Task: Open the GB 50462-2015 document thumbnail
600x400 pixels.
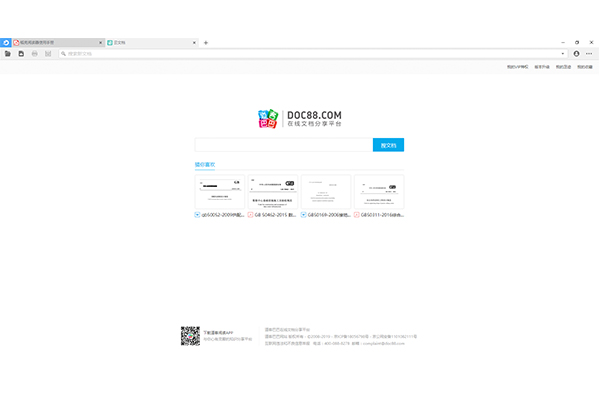Action: 273,192
